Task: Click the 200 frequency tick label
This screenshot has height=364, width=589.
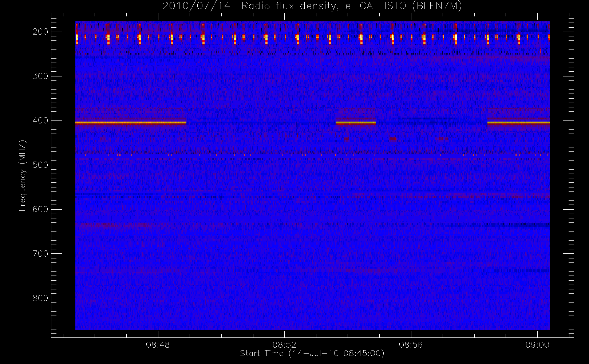Action: [x=40, y=32]
